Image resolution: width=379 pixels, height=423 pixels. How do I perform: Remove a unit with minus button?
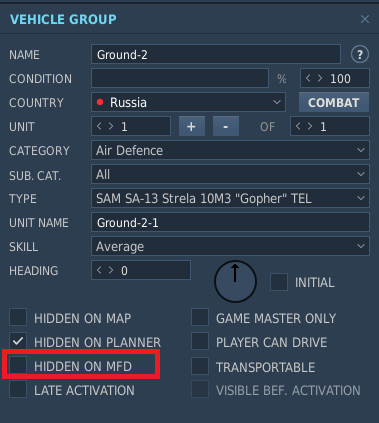point(226,126)
